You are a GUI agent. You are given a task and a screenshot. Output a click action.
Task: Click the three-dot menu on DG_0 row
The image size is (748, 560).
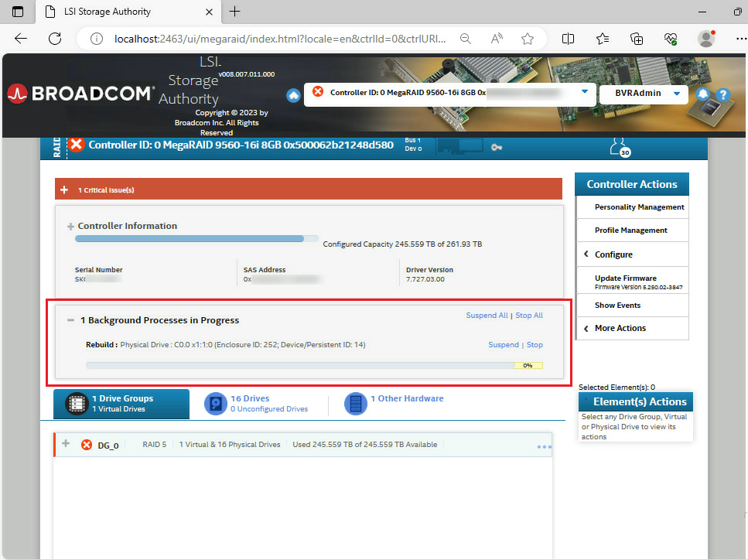pos(544,447)
